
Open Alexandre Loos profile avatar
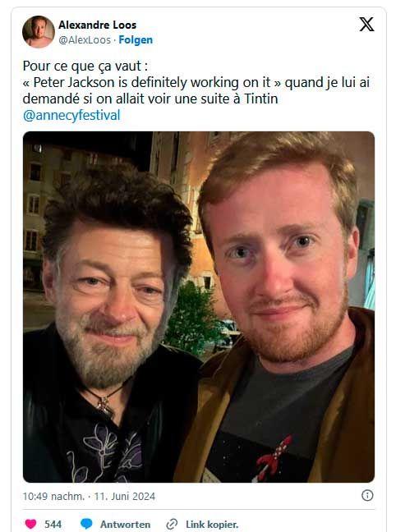(x=39, y=32)
